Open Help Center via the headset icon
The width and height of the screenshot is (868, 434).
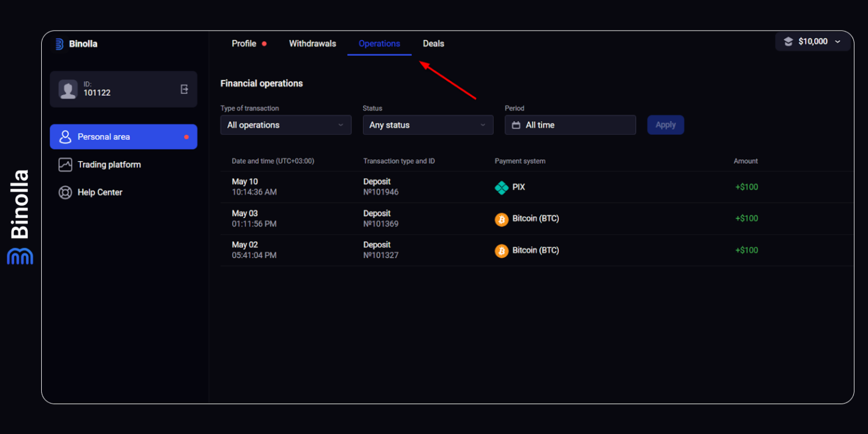pos(66,192)
